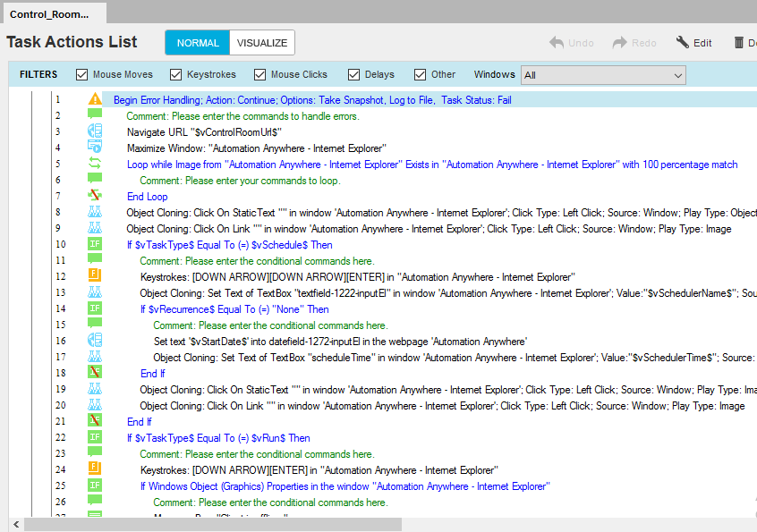The height and width of the screenshot is (532, 757).
Task: Disable the Delays filter checkbox
Action: point(354,75)
